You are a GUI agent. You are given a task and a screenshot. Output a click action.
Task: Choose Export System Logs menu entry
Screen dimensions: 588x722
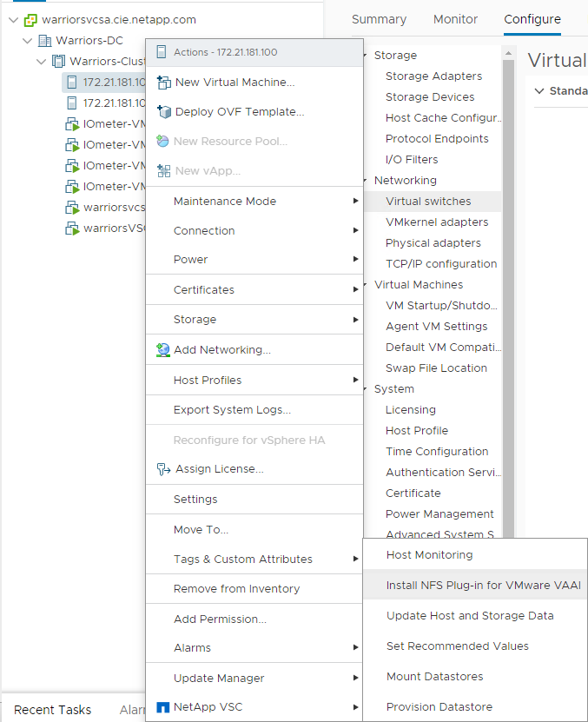coord(232,410)
